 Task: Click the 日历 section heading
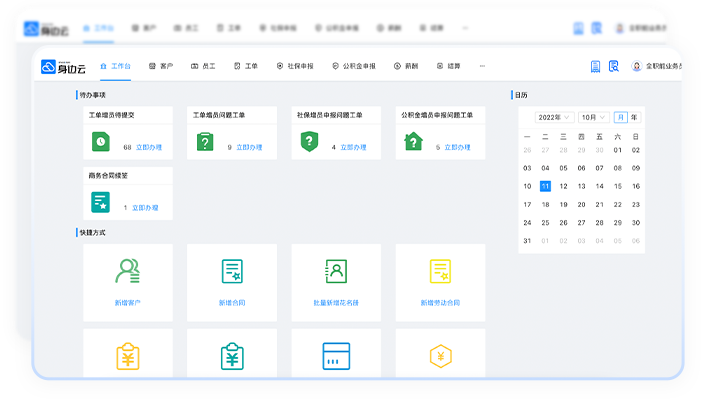[x=521, y=95]
